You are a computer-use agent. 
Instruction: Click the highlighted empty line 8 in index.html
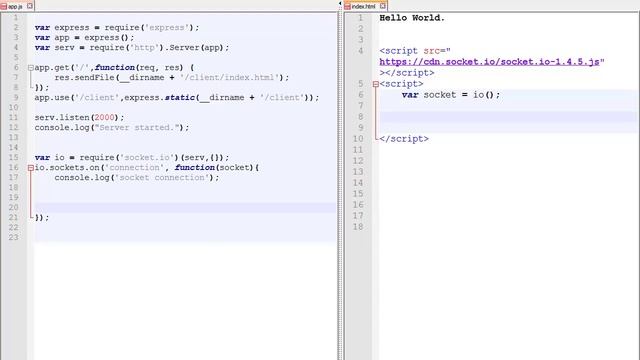click(x=508, y=117)
